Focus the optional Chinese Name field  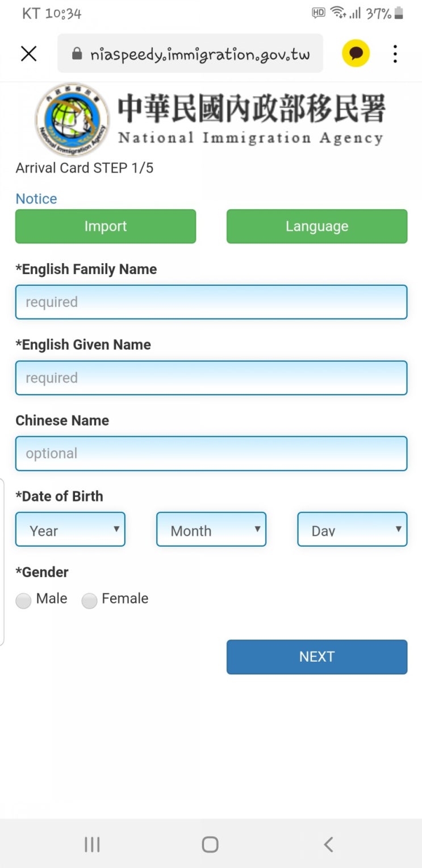click(x=211, y=453)
